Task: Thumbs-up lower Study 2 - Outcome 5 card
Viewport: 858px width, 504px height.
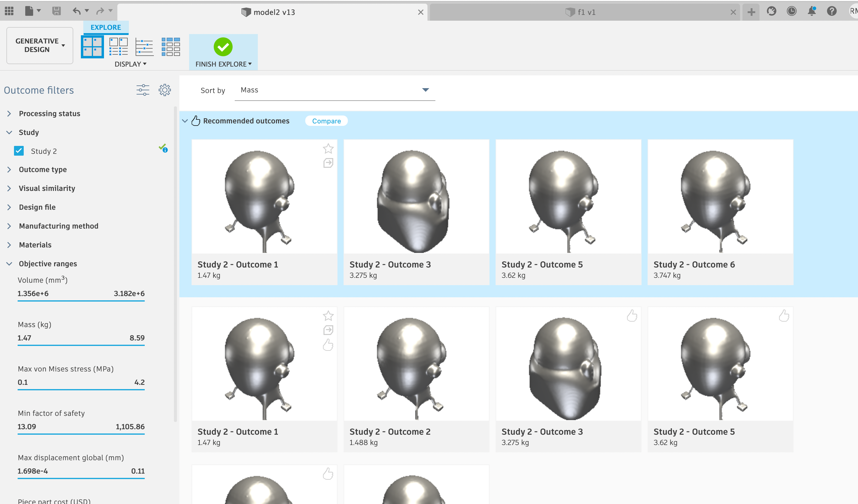Action: [x=784, y=316]
